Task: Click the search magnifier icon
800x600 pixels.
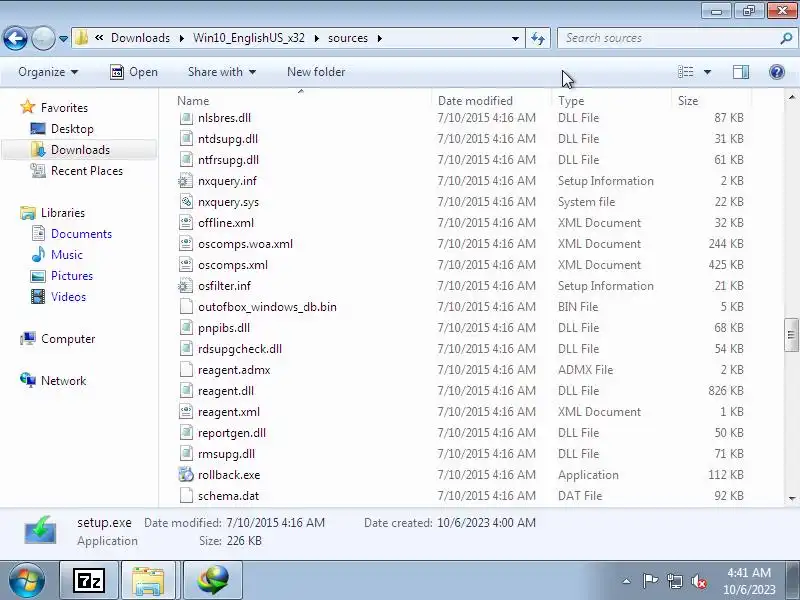Action: pos(786,38)
